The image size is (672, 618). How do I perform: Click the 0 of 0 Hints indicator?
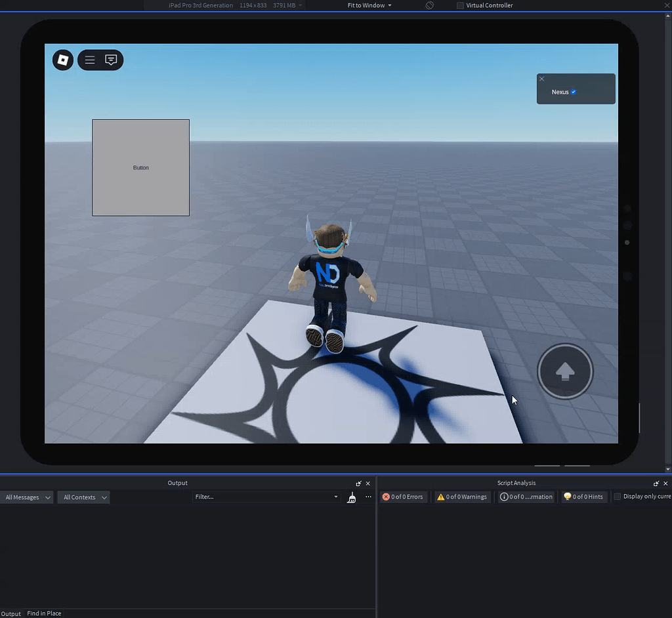click(x=583, y=497)
